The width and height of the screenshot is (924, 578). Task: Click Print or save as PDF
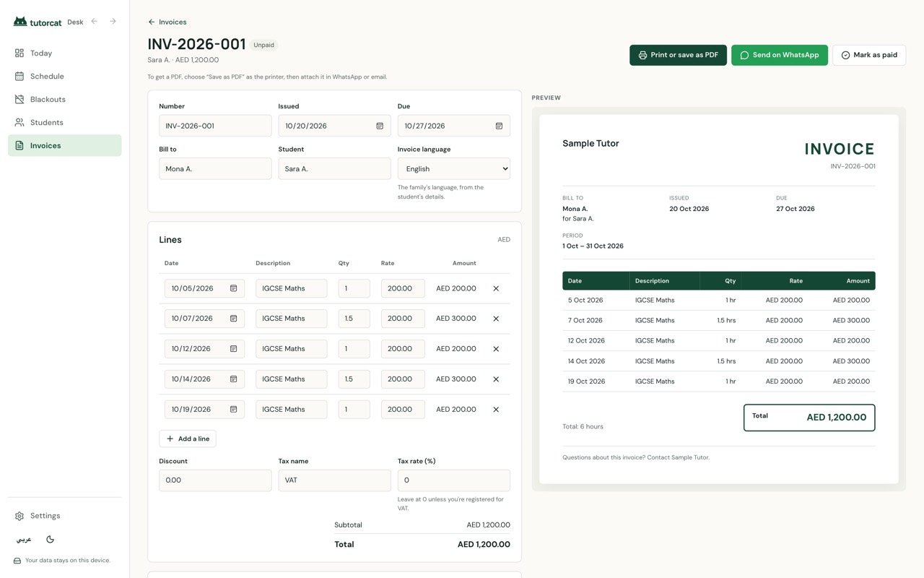point(678,55)
